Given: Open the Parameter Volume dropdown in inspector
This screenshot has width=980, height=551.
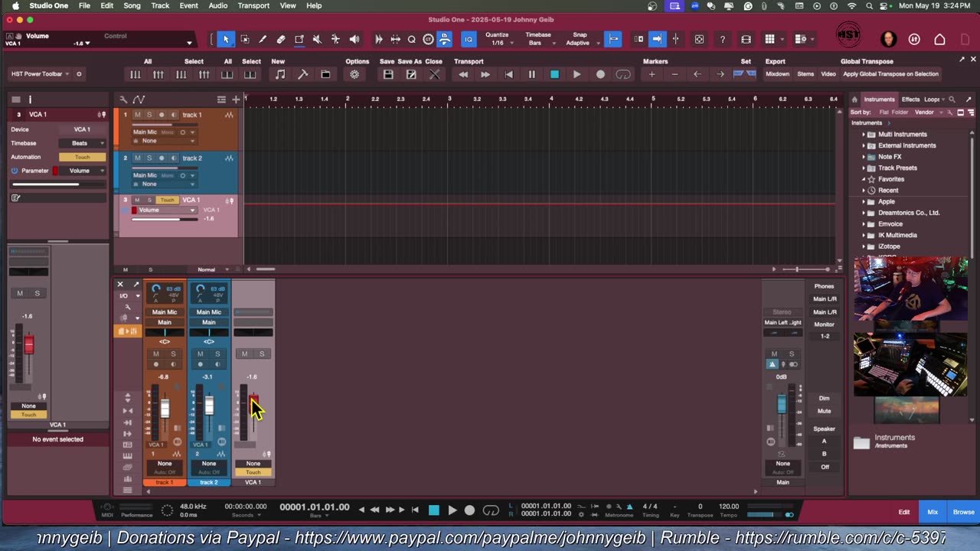Looking at the screenshot, I should point(83,171).
